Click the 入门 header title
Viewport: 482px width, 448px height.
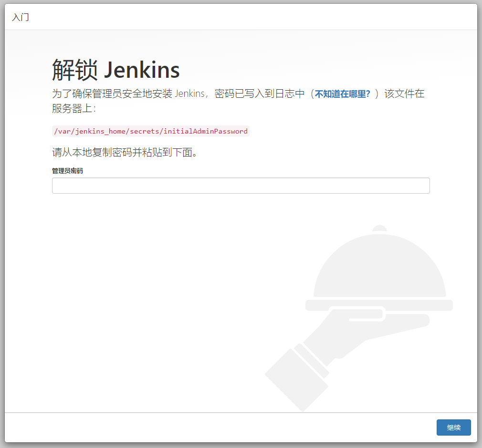pyautogui.click(x=20, y=17)
